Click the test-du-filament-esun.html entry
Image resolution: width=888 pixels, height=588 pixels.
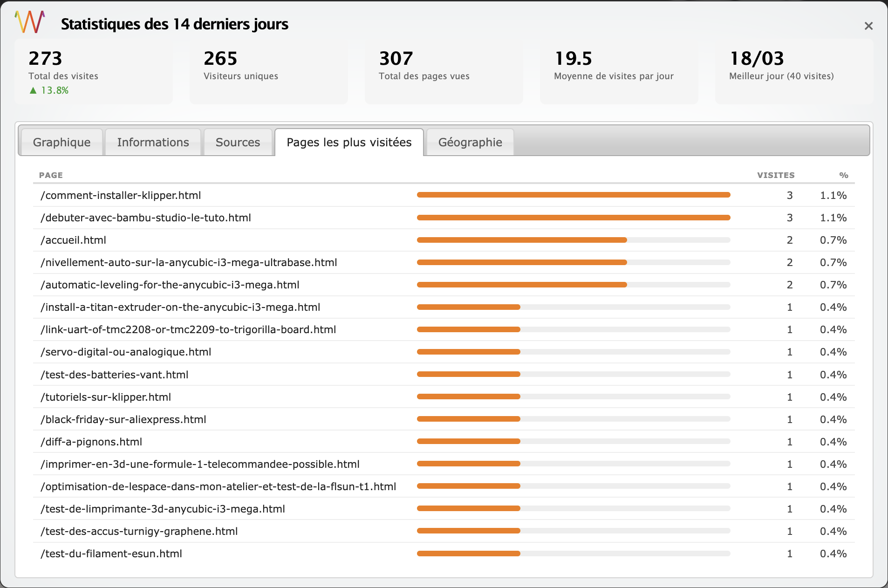[111, 554]
